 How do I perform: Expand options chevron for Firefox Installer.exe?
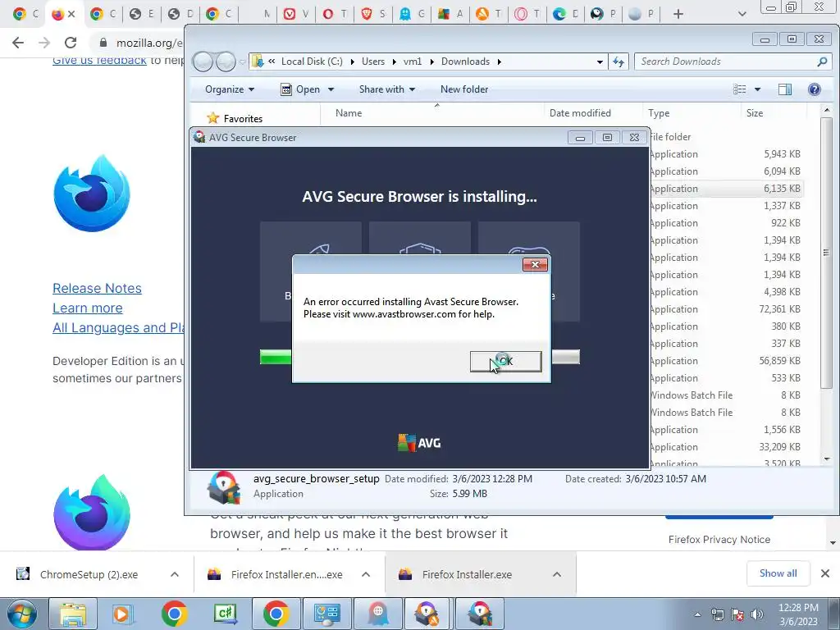point(557,574)
